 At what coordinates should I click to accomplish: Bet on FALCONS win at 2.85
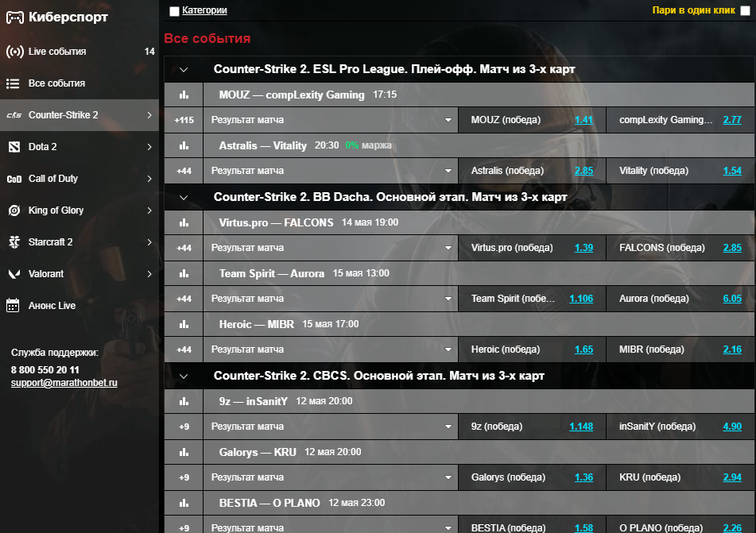pos(732,248)
